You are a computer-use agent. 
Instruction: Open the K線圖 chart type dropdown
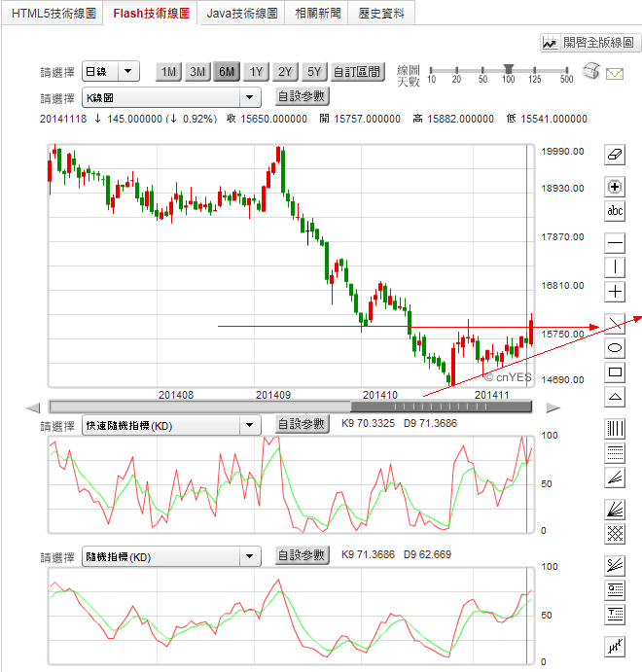click(171, 97)
